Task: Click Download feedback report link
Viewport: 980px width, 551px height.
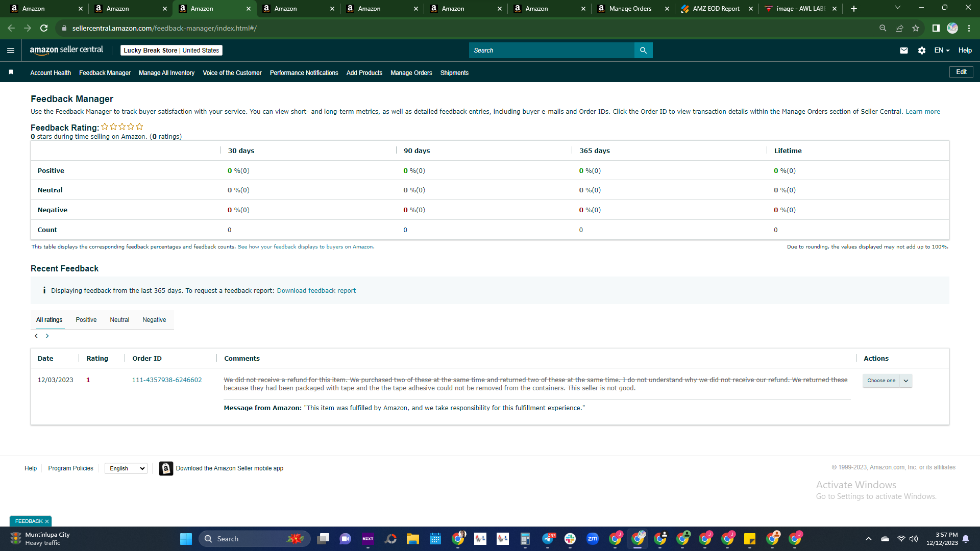Action: [316, 291]
